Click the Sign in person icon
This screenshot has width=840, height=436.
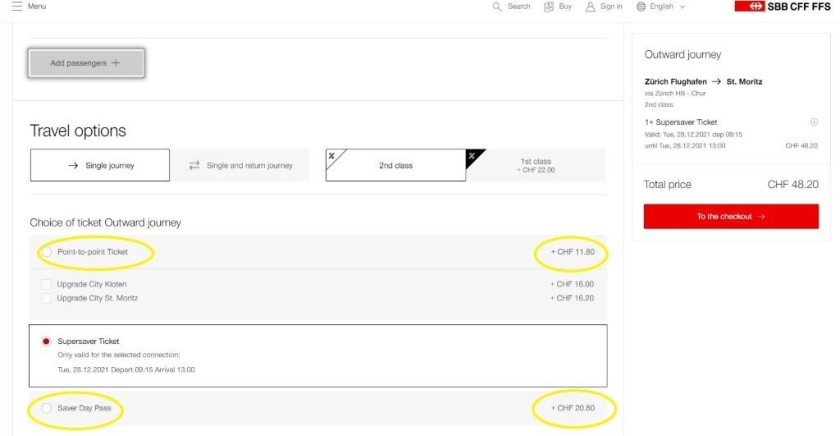pyautogui.click(x=591, y=7)
